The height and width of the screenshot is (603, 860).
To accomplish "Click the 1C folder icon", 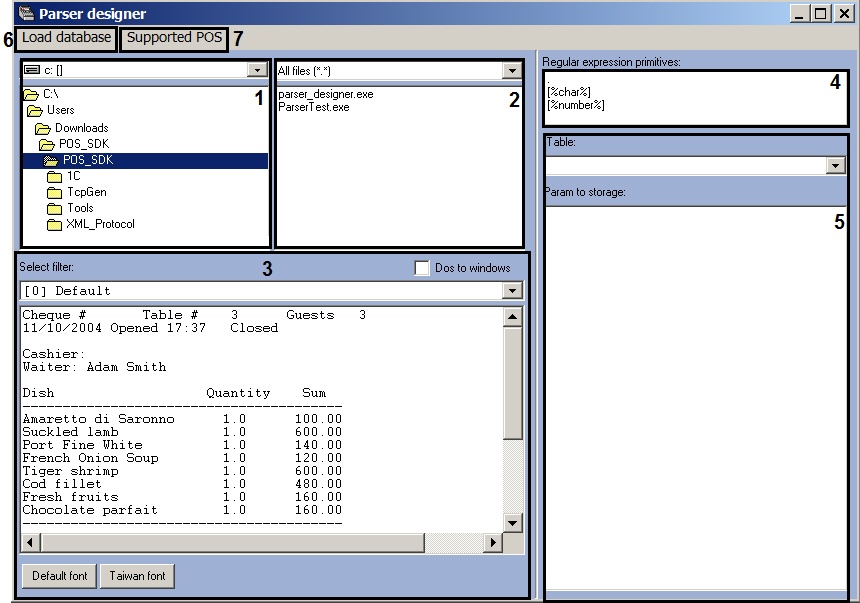I will tap(55, 176).
